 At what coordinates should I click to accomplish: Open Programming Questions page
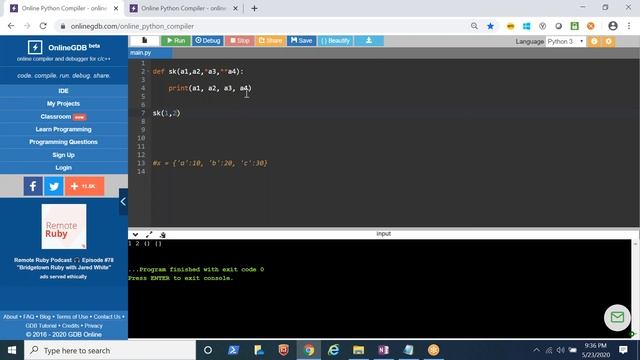63,142
